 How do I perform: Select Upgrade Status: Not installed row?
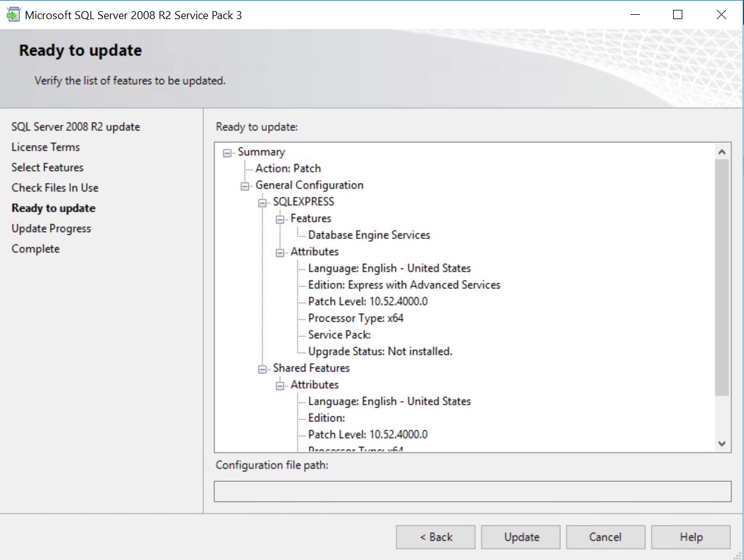click(380, 352)
